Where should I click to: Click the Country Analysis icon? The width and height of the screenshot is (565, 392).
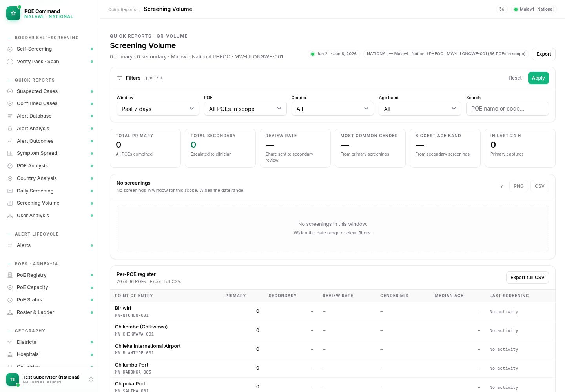click(10, 178)
